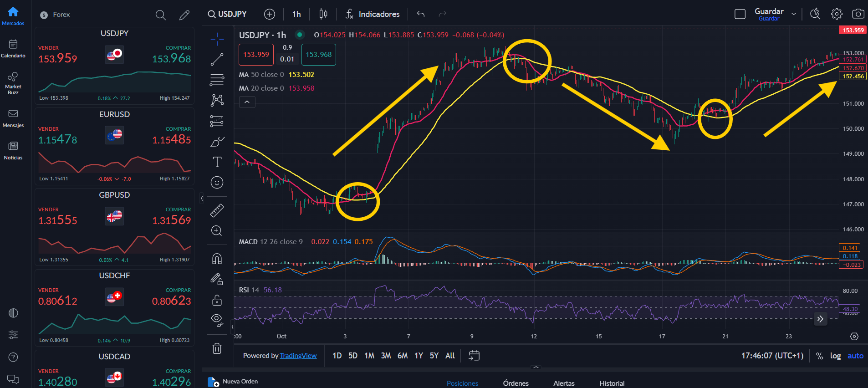Toggle stay in drawing mode

point(217,279)
